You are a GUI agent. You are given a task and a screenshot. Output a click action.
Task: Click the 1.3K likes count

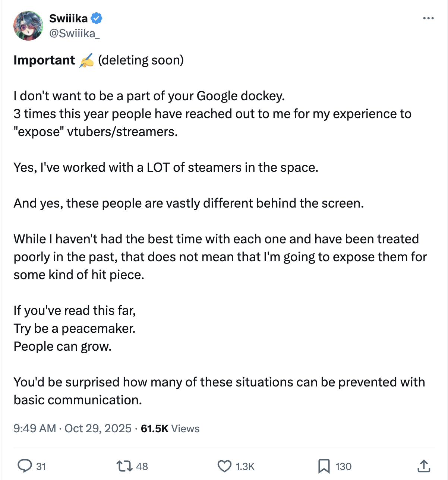pyautogui.click(x=245, y=467)
